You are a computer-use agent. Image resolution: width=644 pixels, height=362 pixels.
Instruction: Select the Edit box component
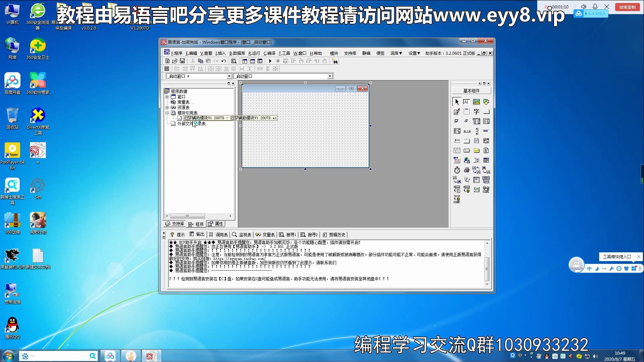466,102
